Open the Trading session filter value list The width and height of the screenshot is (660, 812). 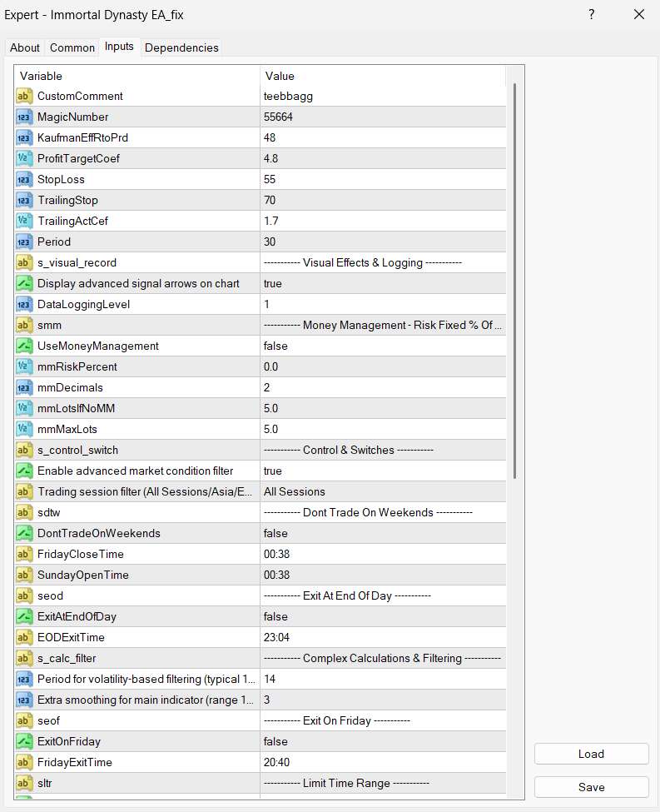click(x=383, y=492)
